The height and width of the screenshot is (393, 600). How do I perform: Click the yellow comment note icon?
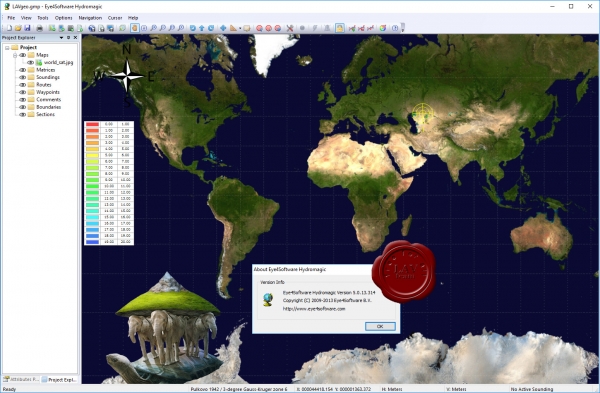point(247,28)
